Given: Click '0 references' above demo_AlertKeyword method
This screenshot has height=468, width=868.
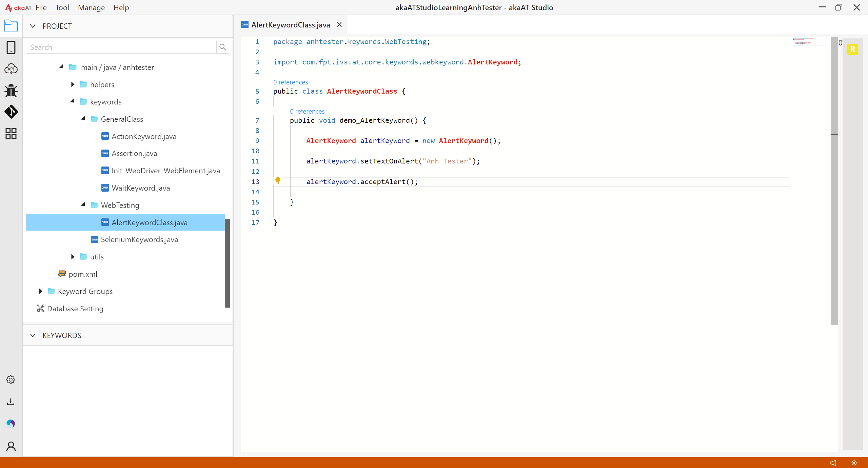Looking at the screenshot, I should pos(307,112).
